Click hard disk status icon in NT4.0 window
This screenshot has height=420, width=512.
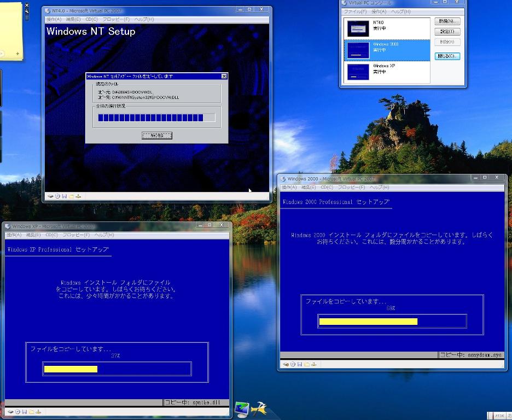51,196
